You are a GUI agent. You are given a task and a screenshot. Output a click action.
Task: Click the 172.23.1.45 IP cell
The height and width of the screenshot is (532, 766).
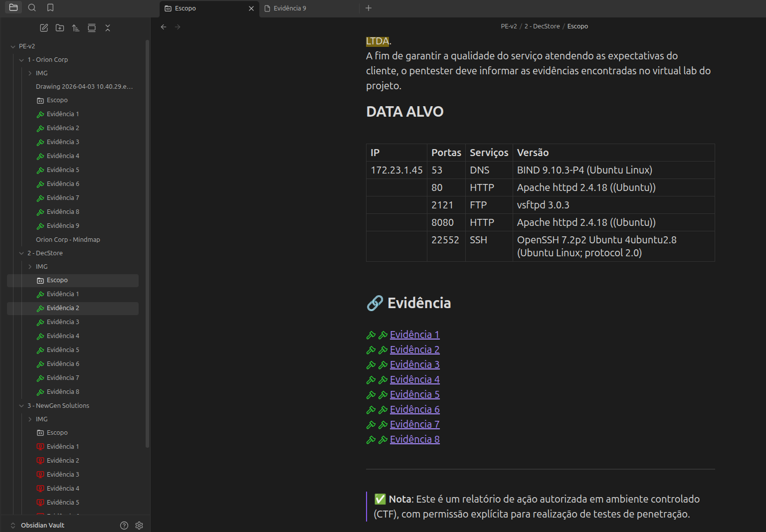396,170
